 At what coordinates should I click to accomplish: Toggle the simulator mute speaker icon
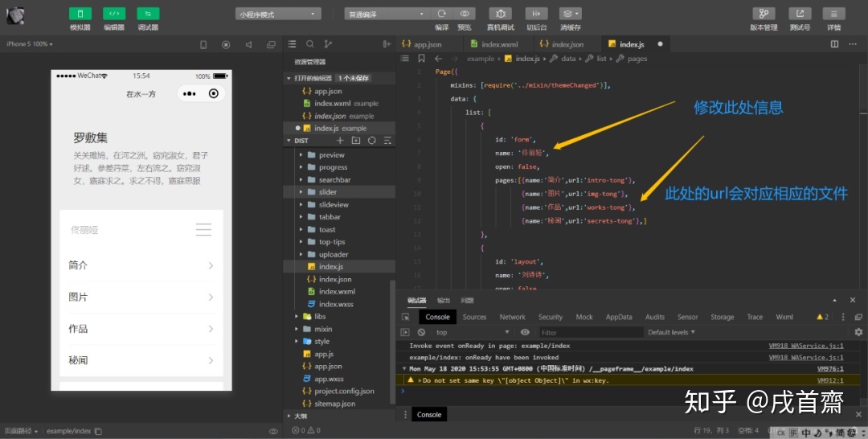pos(248,45)
